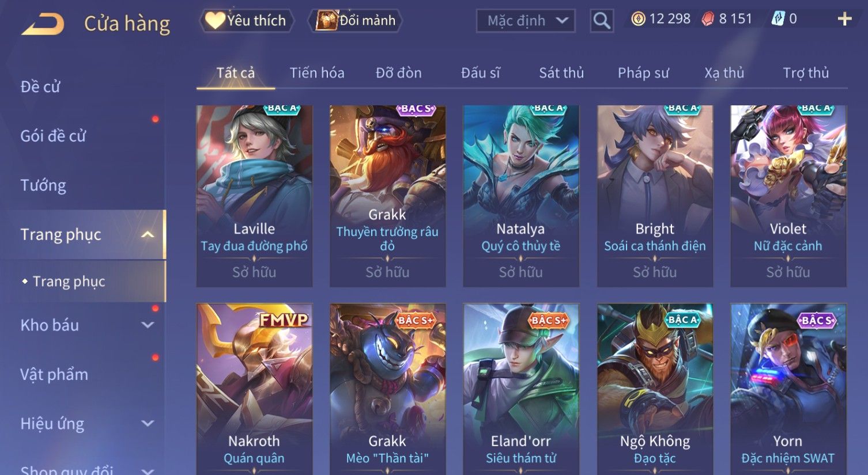Open the Mặc định sort dropdown
This screenshot has height=475, width=868.
pos(526,21)
